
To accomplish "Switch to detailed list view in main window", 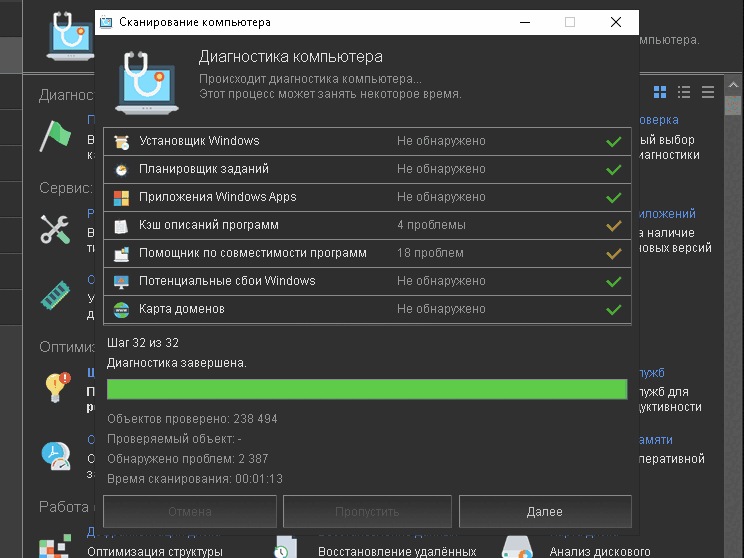I will click(684, 92).
